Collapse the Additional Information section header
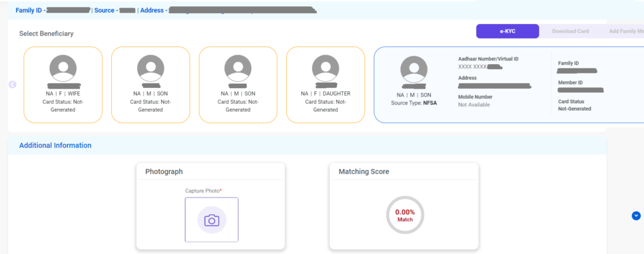The height and width of the screenshot is (254, 644). [x=55, y=145]
